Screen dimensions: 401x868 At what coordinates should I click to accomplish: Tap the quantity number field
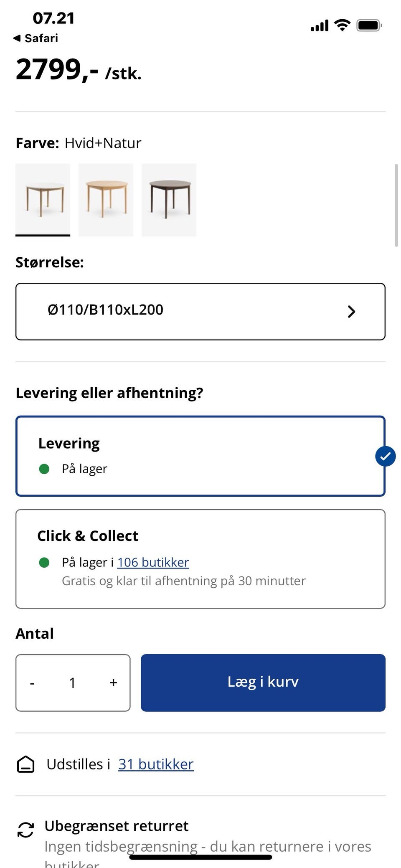(x=73, y=683)
